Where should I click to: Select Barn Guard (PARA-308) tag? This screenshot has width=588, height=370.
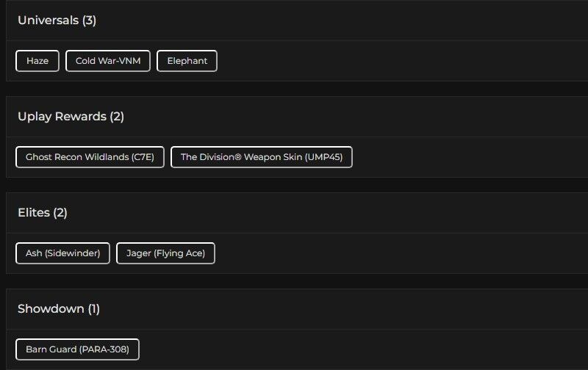(77, 349)
